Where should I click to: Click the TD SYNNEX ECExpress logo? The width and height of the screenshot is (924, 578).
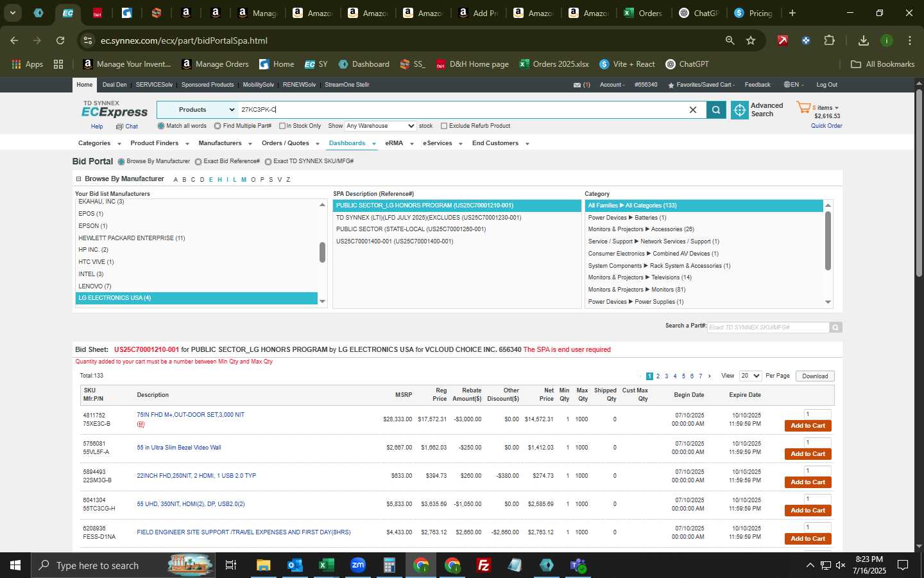pyautogui.click(x=114, y=109)
